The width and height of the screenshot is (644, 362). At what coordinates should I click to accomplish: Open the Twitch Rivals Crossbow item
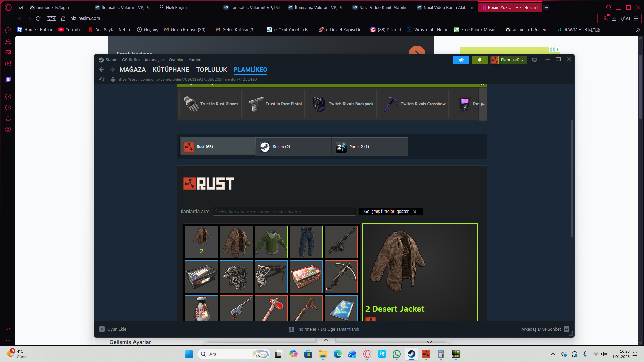(x=414, y=104)
